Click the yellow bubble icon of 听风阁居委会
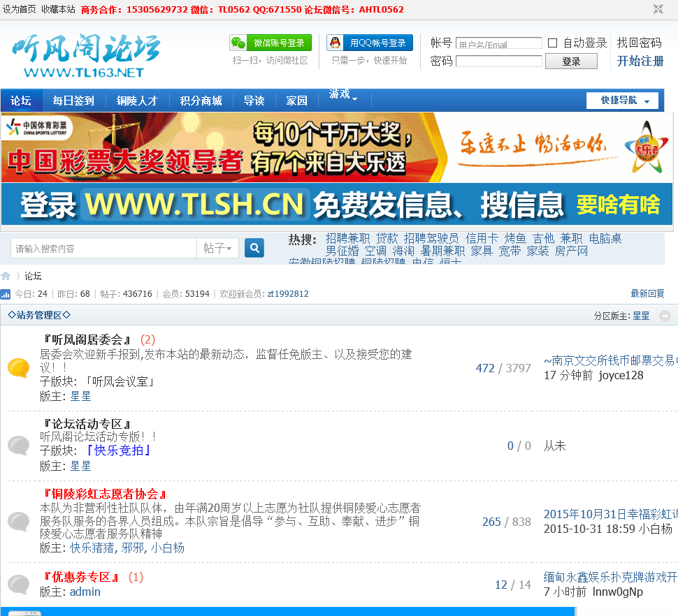The width and height of the screenshot is (678, 616). tap(19, 367)
